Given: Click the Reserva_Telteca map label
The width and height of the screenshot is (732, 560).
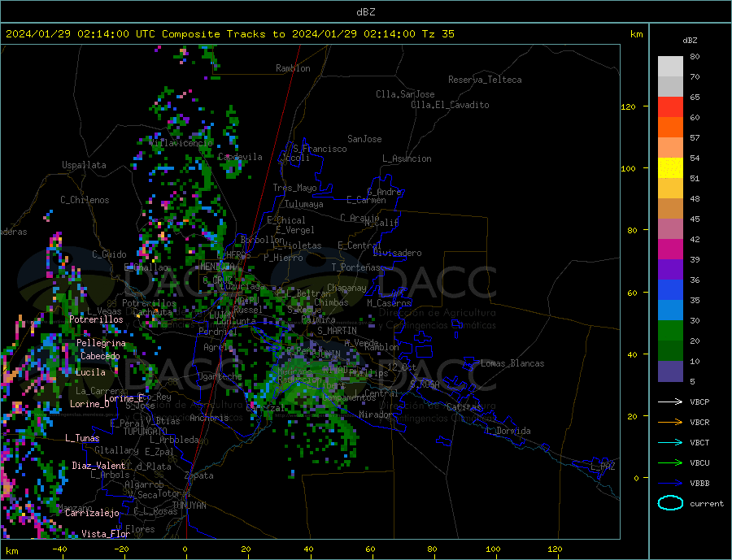Looking at the screenshot, I should 485,80.
